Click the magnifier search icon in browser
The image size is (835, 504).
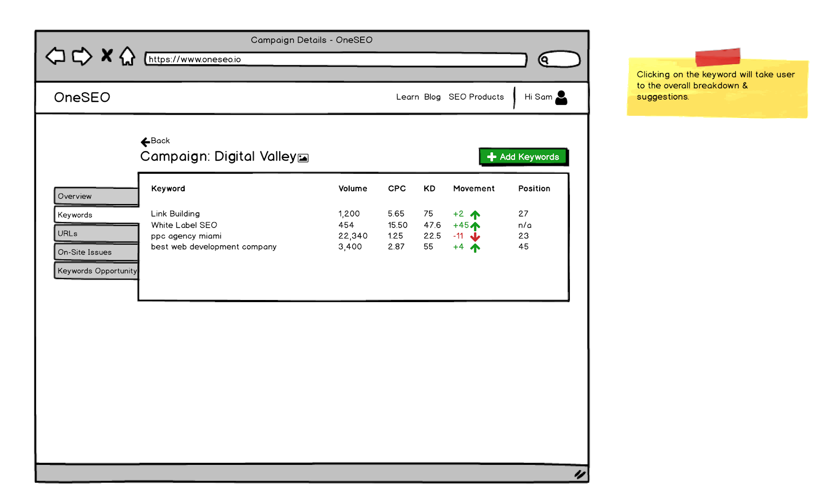click(544, 60)
